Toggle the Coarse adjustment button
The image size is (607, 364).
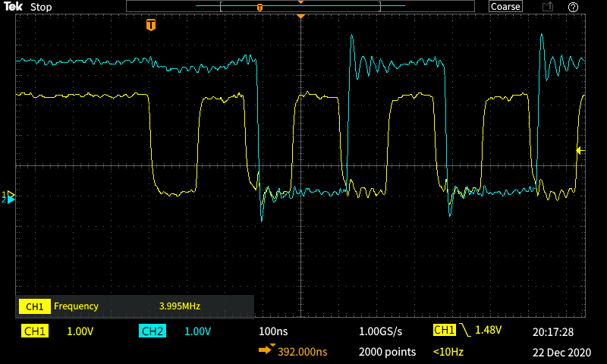(505, 7)
